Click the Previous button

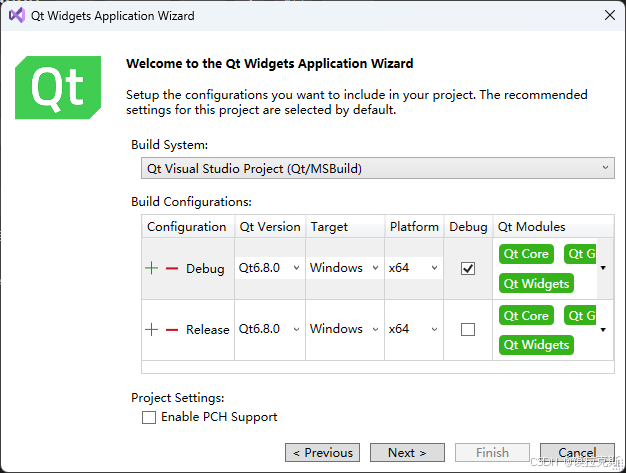coord(322,452)
